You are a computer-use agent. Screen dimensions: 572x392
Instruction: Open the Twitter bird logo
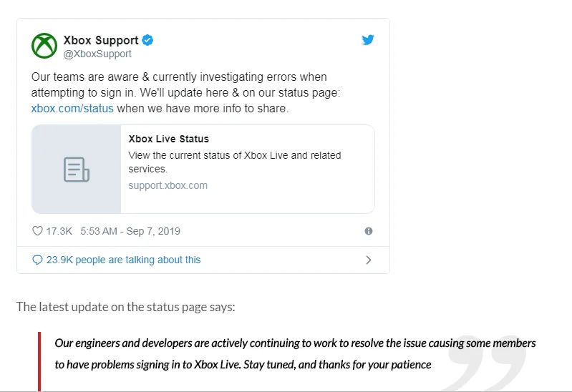coord(368,40)
